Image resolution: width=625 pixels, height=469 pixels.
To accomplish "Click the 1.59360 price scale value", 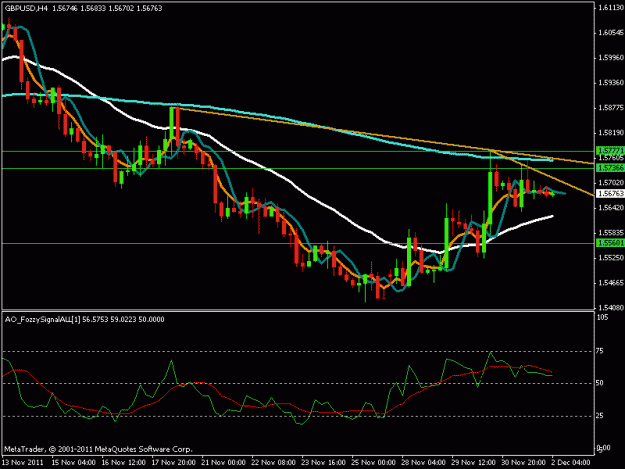I will coord(611,83).
